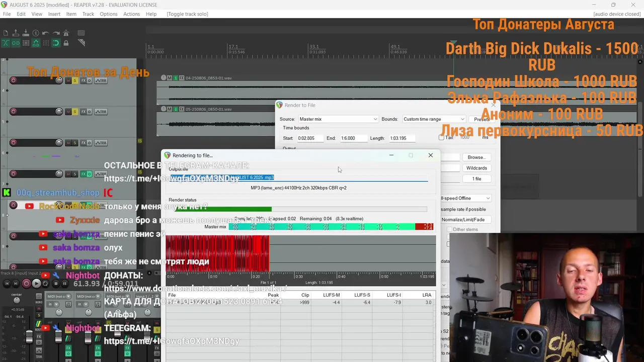Click the Undo arrow in toolbar
The width and height of the screenshot is (644, 362).
(46, 33)
